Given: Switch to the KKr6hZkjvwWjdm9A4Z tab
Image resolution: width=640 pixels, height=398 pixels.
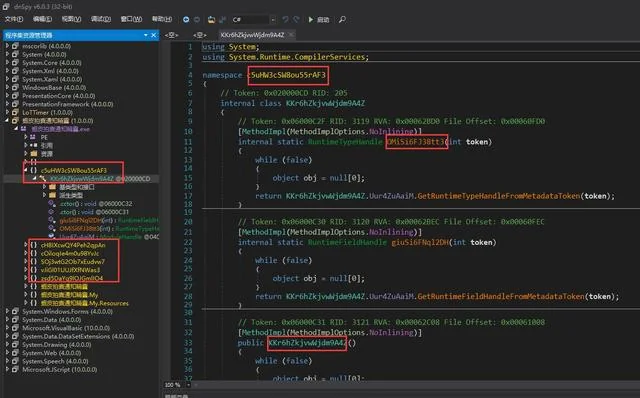Looking at the screenshot, I should point(252,35).
